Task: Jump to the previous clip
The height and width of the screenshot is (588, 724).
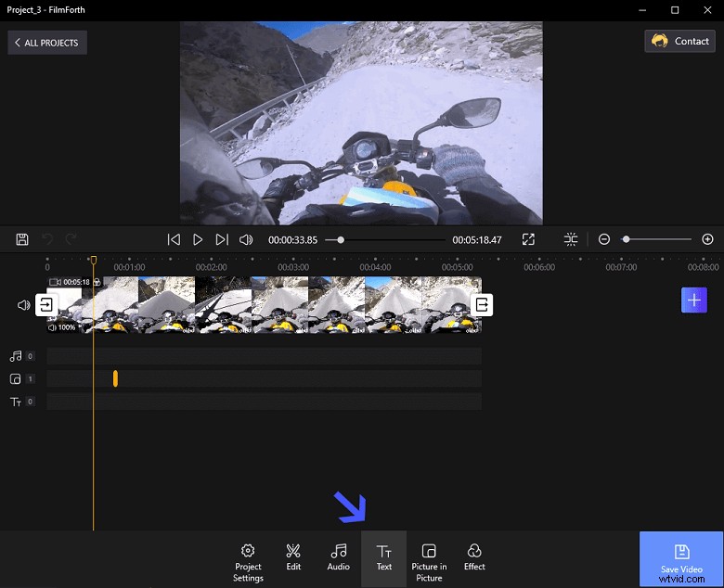Action: point(174,239)
